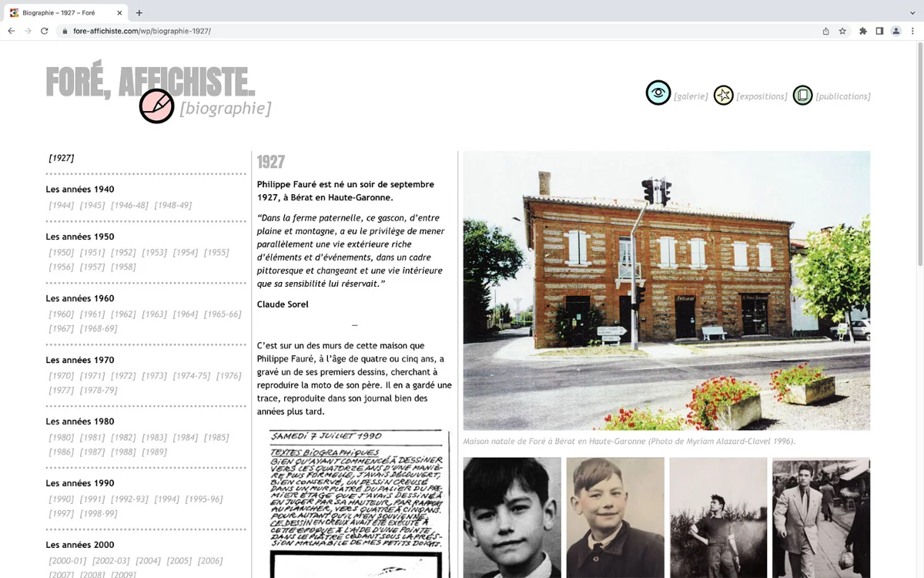Viewport: 924px width, 578px height.
Task: Click the pink biographie pen icon
Action: [156, 106]
